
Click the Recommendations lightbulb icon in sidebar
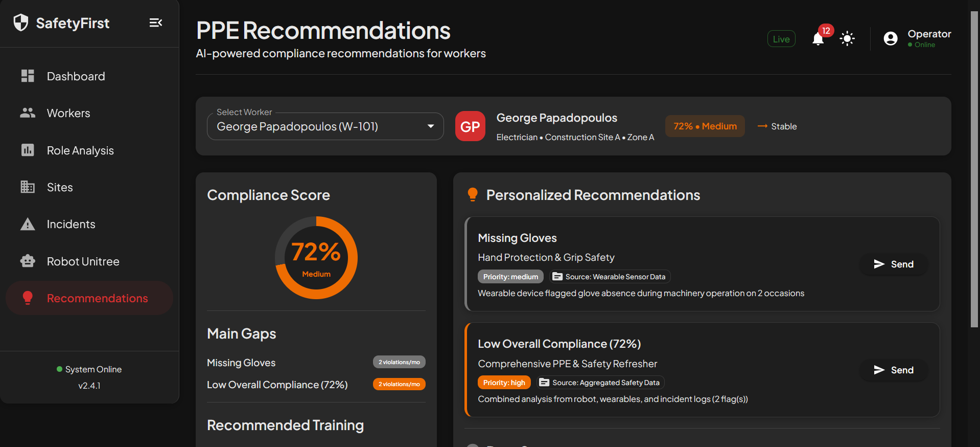[28, 298]
